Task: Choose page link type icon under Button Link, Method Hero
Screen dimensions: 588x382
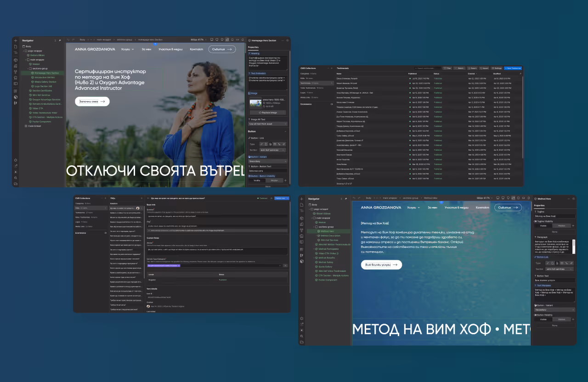Action: [552, 263]
